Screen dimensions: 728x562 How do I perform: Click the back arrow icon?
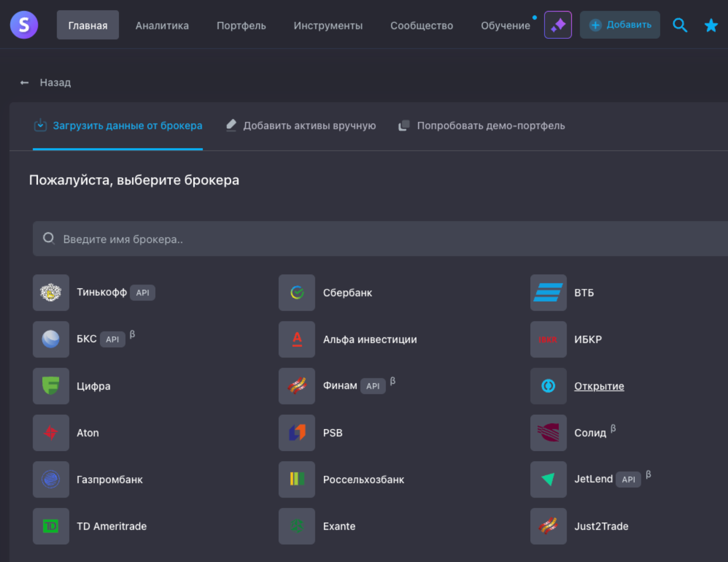[24, 83]
